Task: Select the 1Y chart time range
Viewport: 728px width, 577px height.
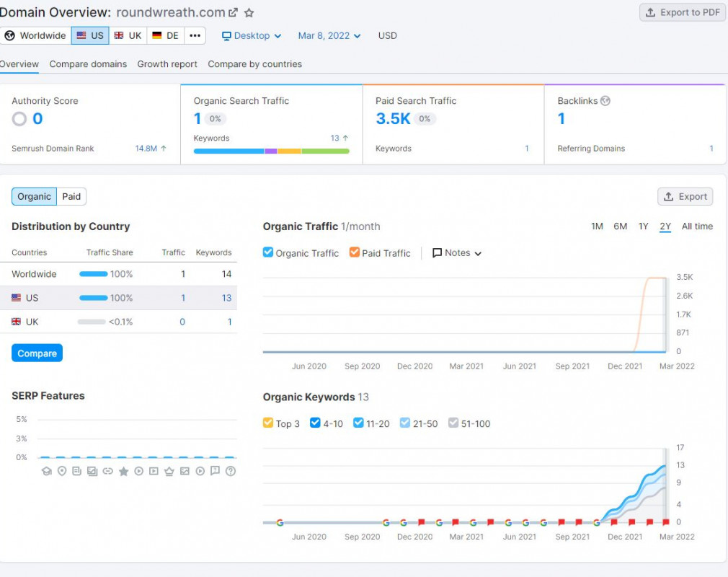Action: (644, 226)
